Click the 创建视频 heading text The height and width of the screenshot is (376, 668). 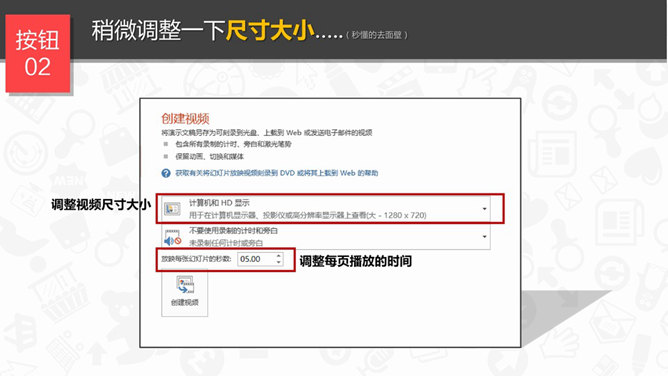(185, 118)
